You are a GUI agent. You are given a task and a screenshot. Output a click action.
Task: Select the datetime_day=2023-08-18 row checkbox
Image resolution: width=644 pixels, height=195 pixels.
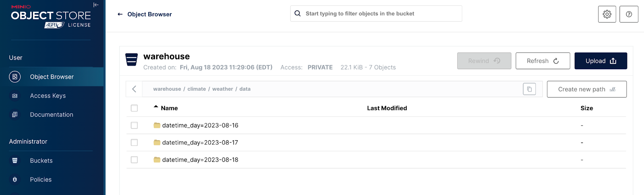click(x=134, y=160)
